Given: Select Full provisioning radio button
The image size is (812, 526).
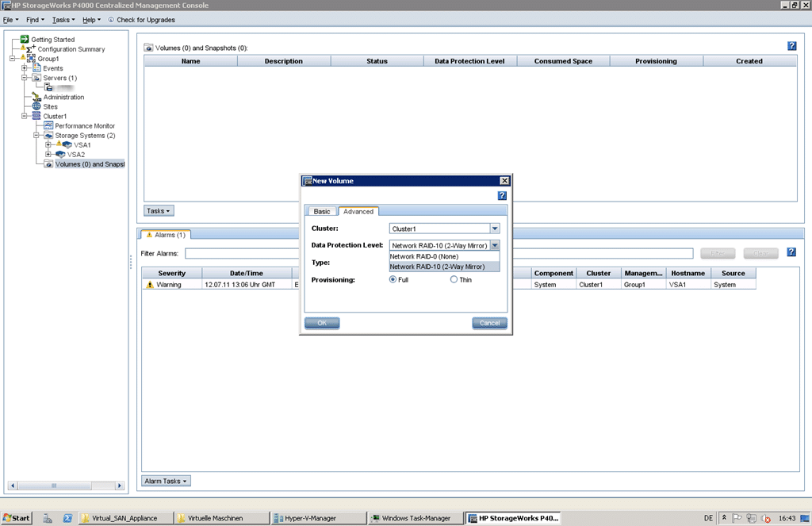Looking at the screenshot, I should [393, 280].
